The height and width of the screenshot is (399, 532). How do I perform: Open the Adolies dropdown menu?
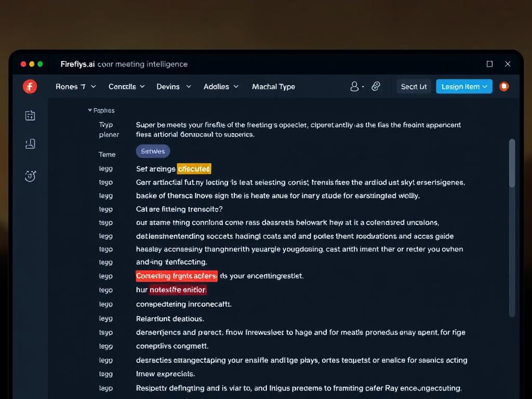pyautogui.click(x=221, y=87)
